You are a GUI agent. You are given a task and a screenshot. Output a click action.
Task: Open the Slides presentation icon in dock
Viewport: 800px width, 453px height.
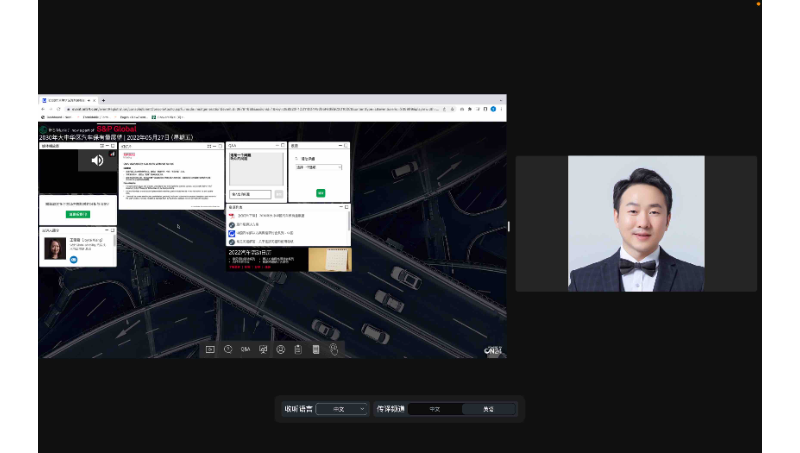pos(263,349)
